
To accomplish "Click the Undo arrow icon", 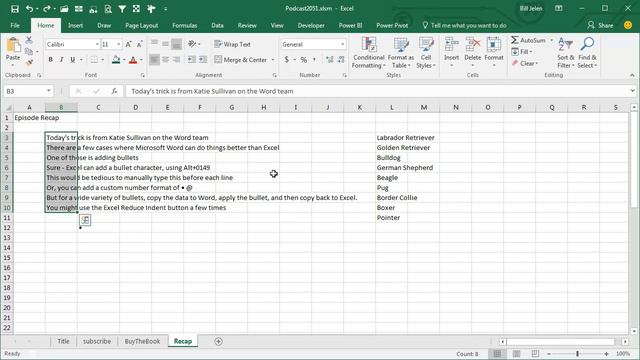I will [x=29, y=9].
